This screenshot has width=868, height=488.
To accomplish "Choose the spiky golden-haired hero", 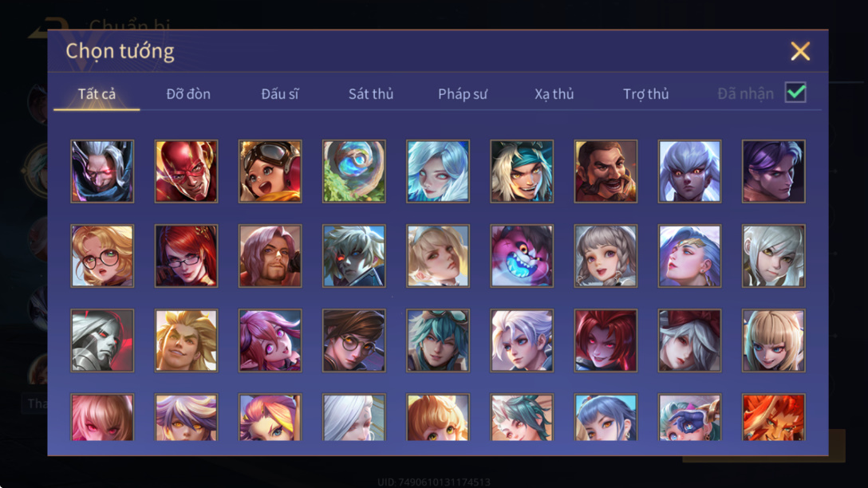I will coord(186,340).
